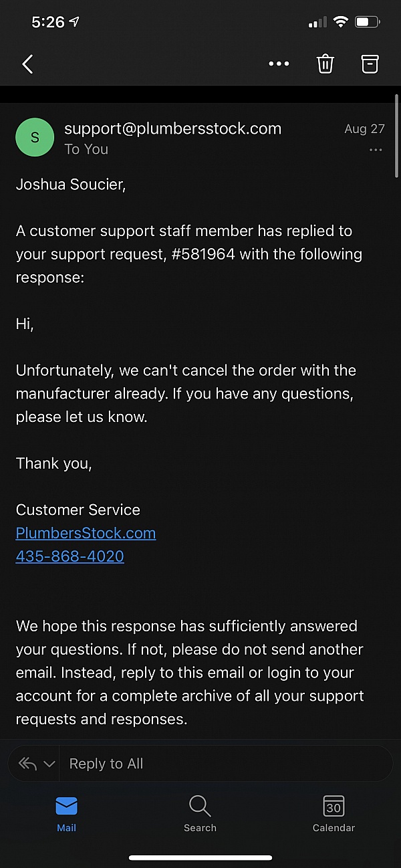Tap the Wi-Fi status icon
This screenshot has height=868, width=401.
341,22
